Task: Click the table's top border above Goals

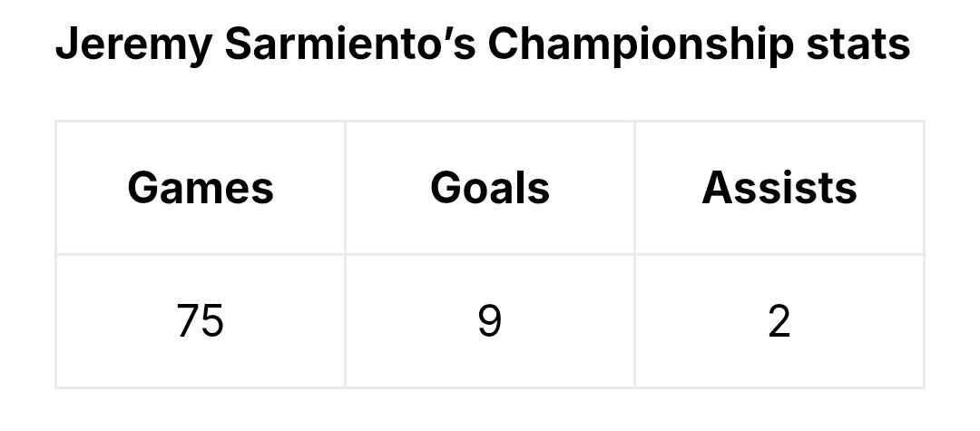Action: [490, 121]
